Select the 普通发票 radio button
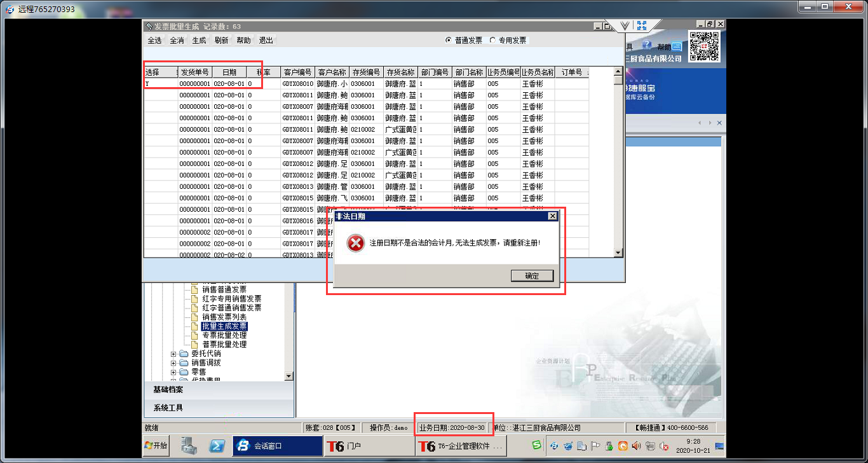Screen dimensions: 868x463 tap(449, 40)
